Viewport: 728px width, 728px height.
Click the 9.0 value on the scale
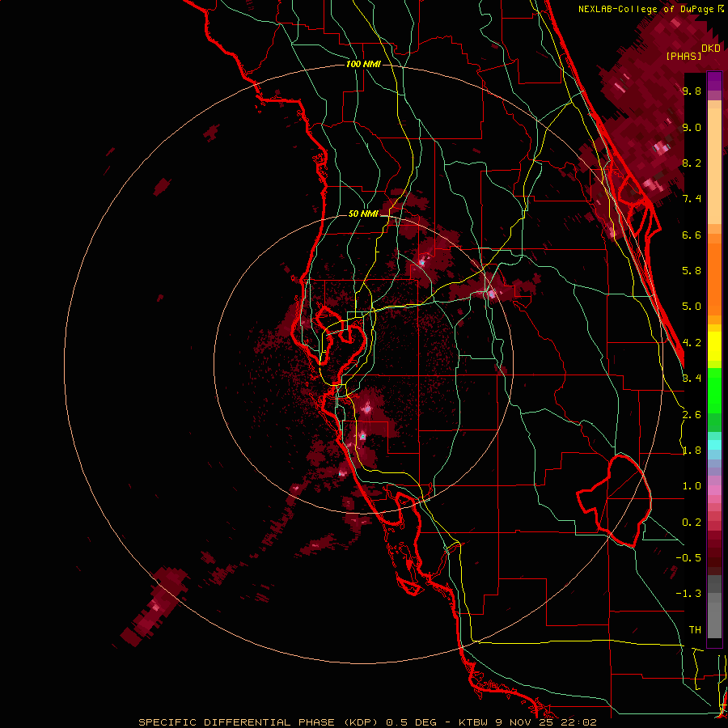click(692, 128)
